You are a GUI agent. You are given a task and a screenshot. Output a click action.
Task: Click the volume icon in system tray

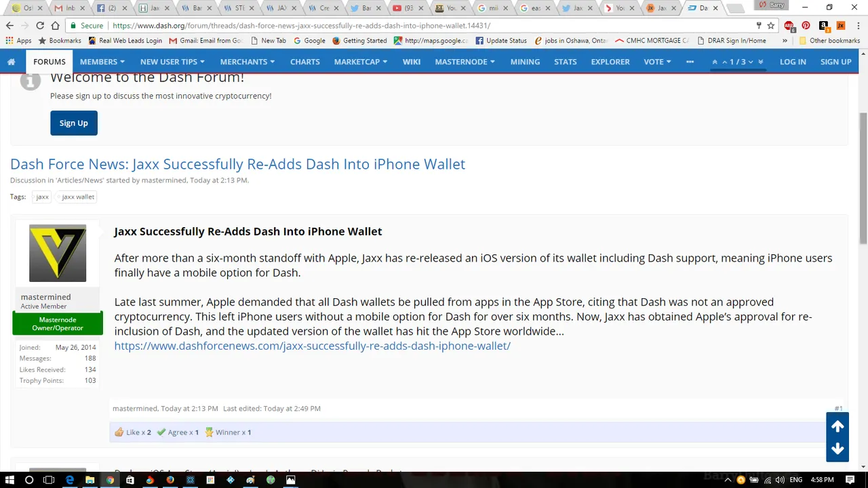tap(780, 480)
